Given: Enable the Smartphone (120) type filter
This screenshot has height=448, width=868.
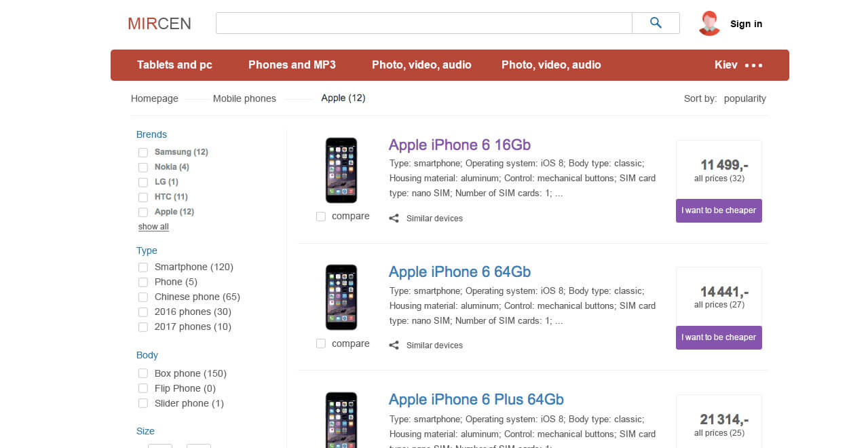Looking at the screenshot, I should click(x=143, y=267).
